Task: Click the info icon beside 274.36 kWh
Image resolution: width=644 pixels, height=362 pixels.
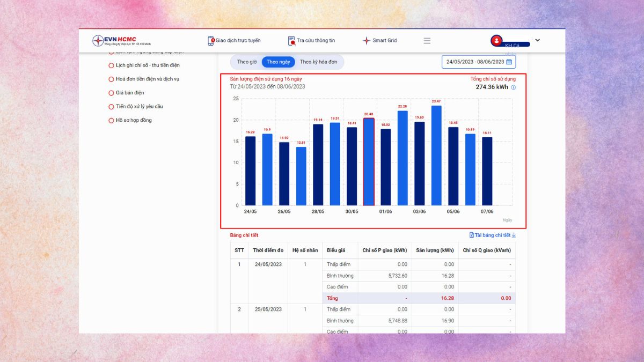Action: [513, 87]
